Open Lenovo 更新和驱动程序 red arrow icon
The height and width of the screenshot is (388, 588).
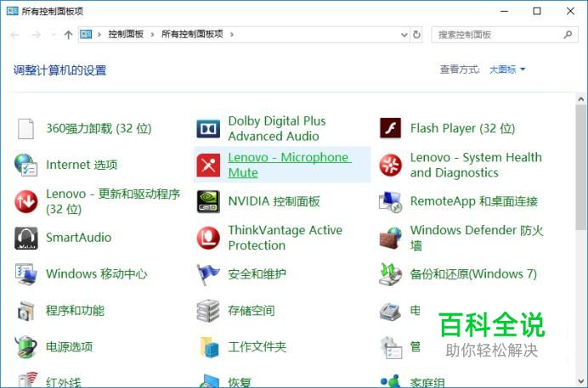[25, 201]
